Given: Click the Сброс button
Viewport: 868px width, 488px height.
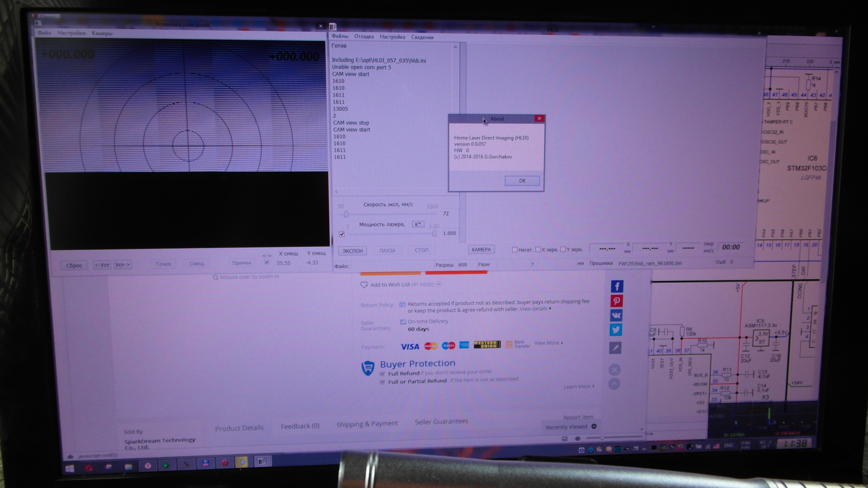Looking at the screenshot, I should click(74, 265).
